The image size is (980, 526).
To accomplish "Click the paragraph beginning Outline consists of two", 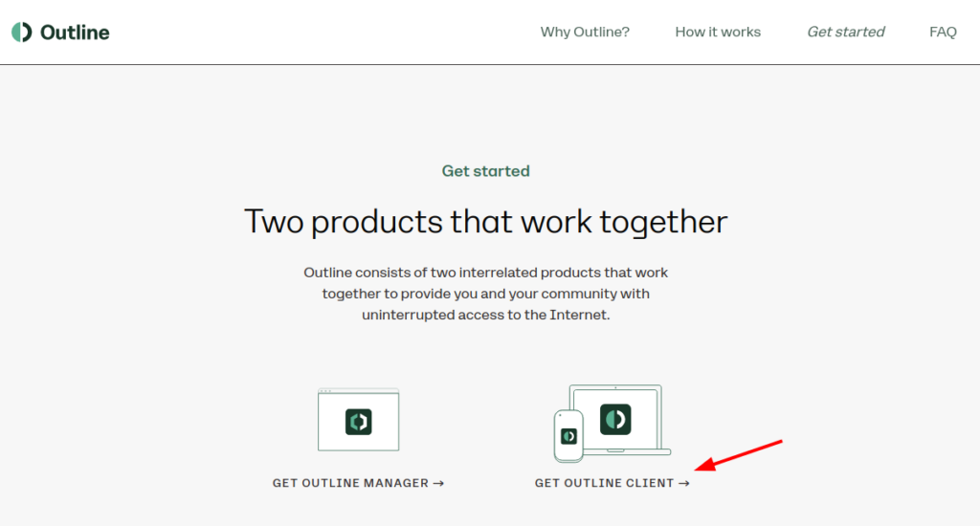I will [x=485, y=294].
